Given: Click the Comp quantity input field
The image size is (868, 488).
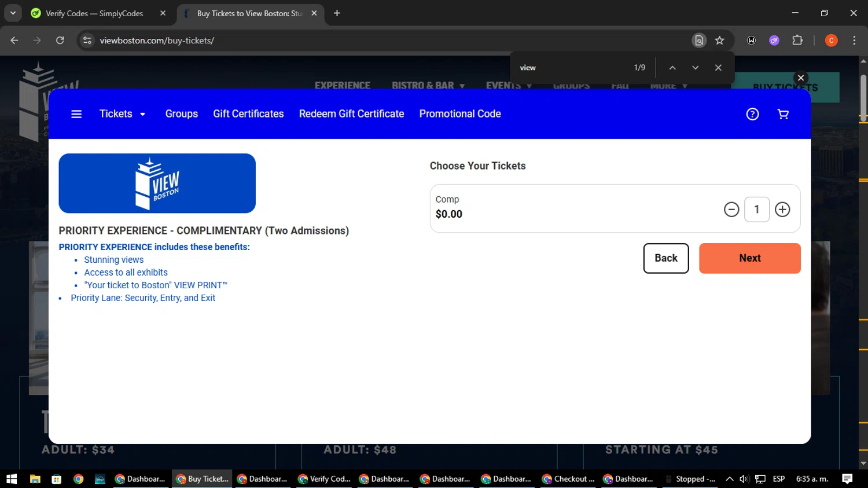Looking at the screenshot, I should [757, 210].
